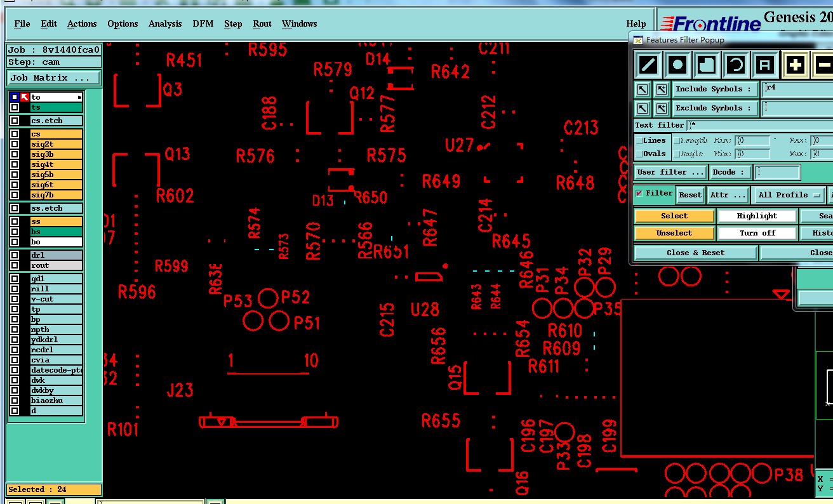
Task: Click arrow pick icon beside Exclude Symbols
Action: point(643,109)
